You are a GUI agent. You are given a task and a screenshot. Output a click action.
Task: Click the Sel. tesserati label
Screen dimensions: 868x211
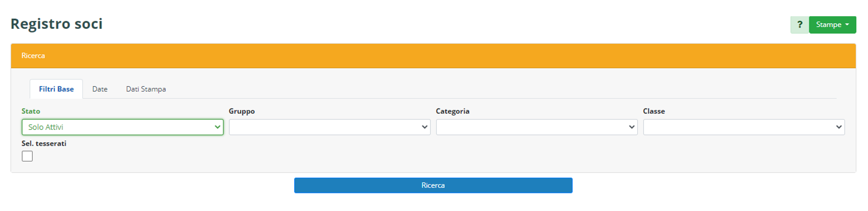(x=44, y=144)
